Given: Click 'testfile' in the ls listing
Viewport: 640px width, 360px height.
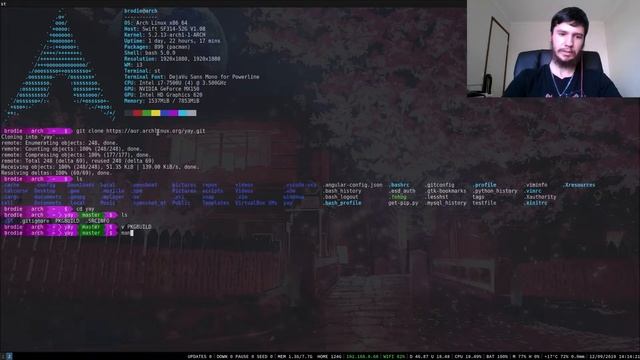Looking at the screenshot, I should click(x=484, y=203).
